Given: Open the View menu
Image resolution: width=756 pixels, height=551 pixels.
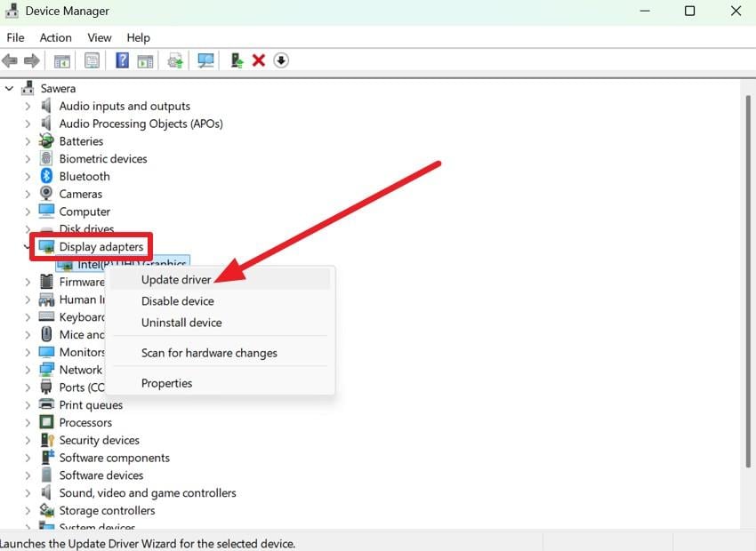Looking at the screenshot, I should [99, 37].
